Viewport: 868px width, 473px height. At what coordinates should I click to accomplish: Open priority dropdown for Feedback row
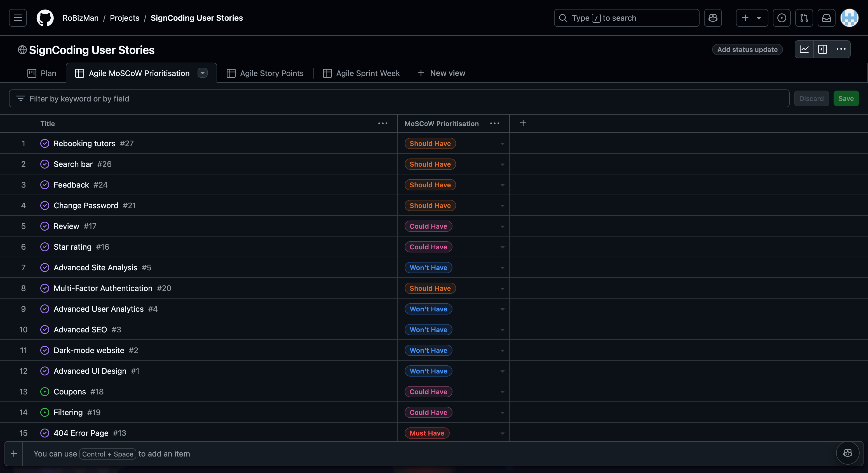502,185
